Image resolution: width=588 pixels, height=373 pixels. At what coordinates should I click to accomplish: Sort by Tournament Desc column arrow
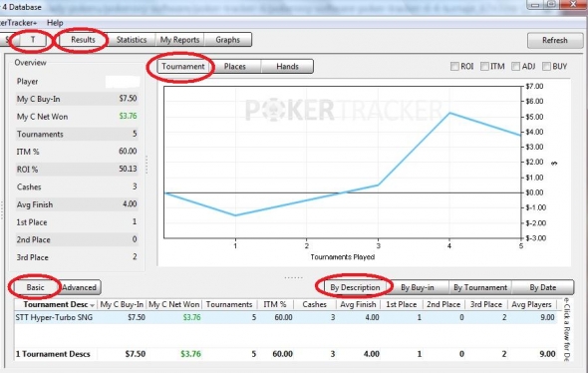click(92, 305)
